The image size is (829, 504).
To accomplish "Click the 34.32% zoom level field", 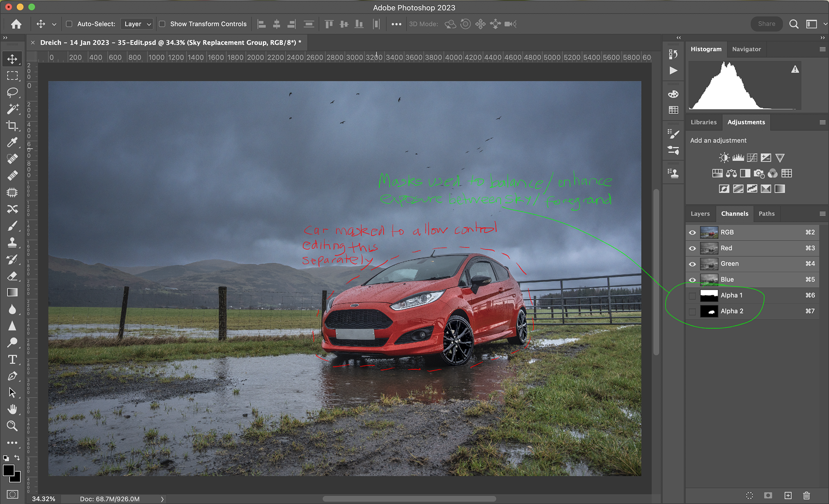I will (x=44, y=499).
